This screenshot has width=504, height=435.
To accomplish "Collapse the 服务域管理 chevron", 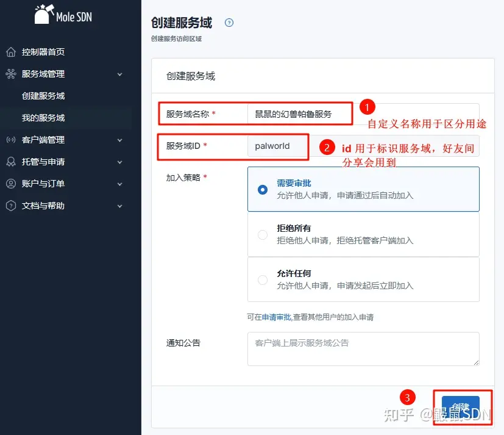I will coord(119,74).
